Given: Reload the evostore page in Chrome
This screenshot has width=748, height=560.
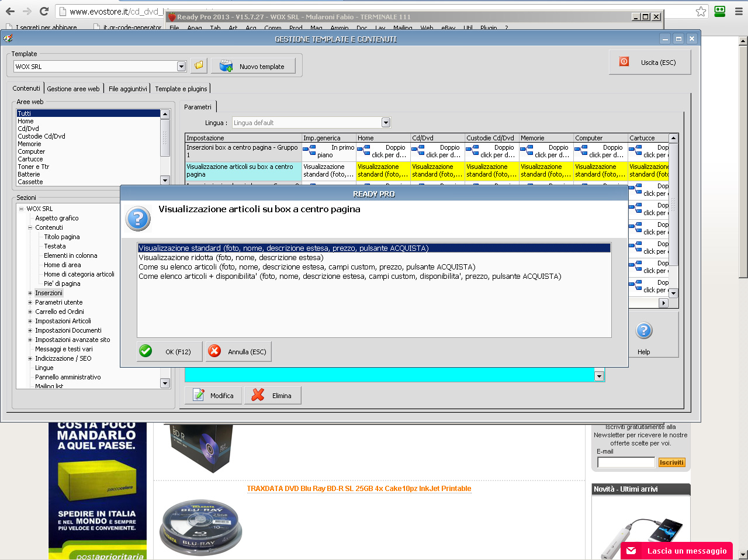Looking at the screenshot, I should [44, 11].
